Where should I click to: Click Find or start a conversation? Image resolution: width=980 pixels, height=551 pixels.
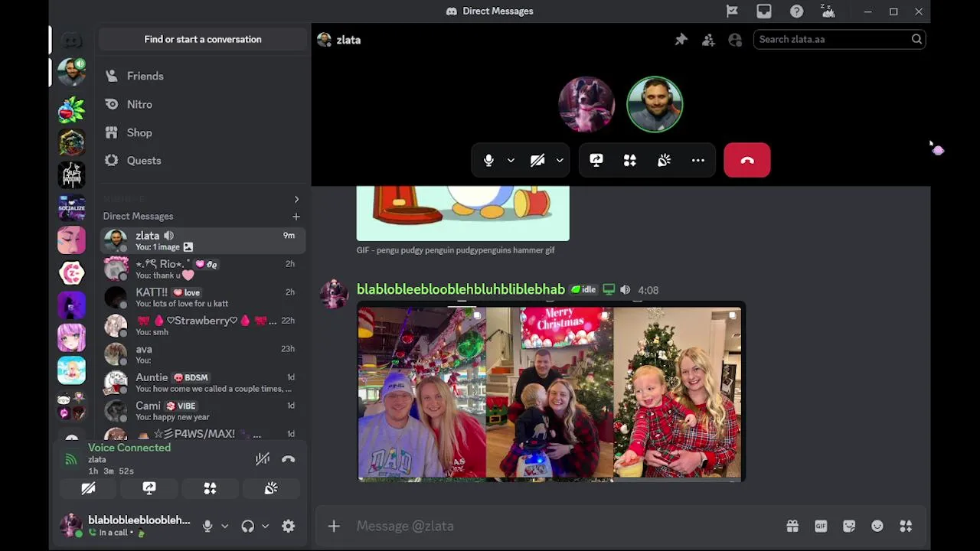point(203,40)
